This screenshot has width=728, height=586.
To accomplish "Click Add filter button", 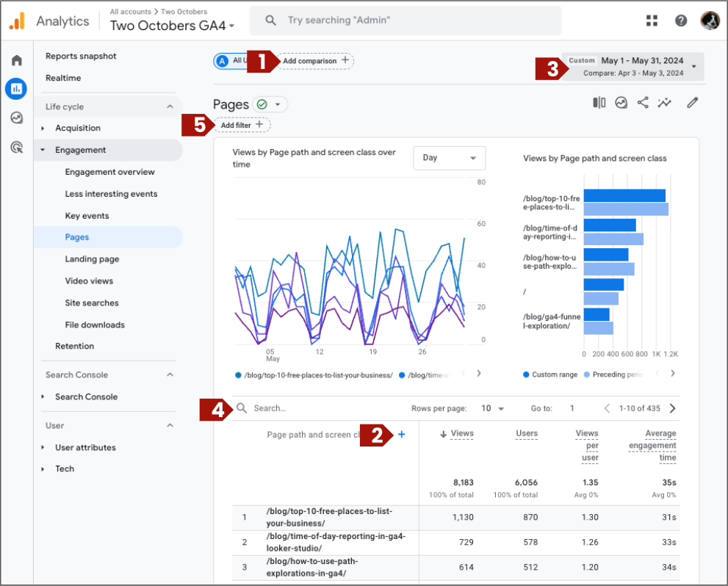I will click(x=242, y=125).
